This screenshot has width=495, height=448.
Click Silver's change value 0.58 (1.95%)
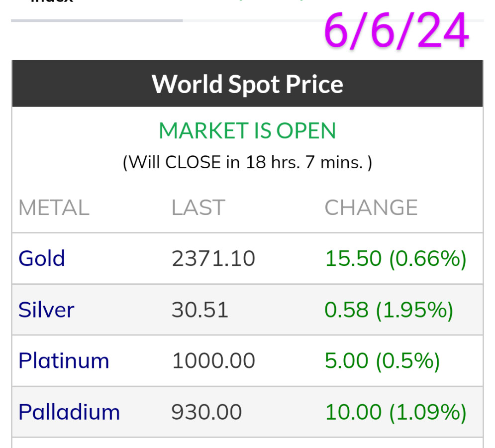389,310
